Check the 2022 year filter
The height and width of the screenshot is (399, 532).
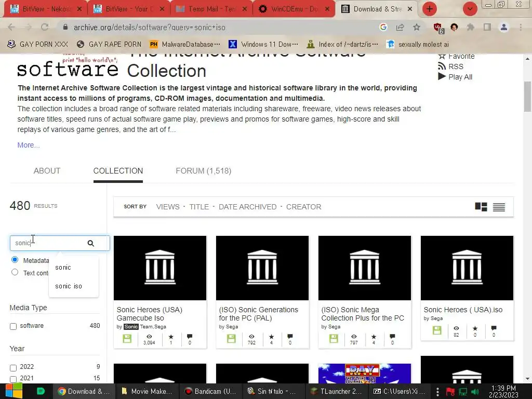pos(13,368)
